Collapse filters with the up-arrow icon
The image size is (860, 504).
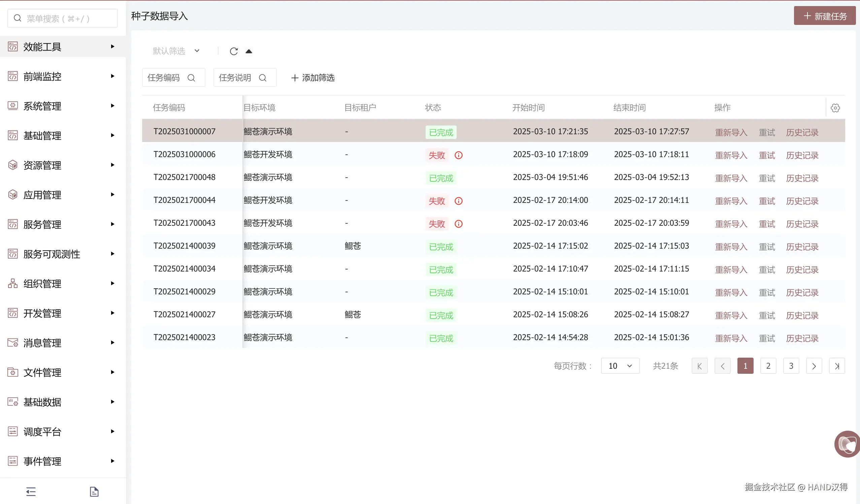click(249, 51)
